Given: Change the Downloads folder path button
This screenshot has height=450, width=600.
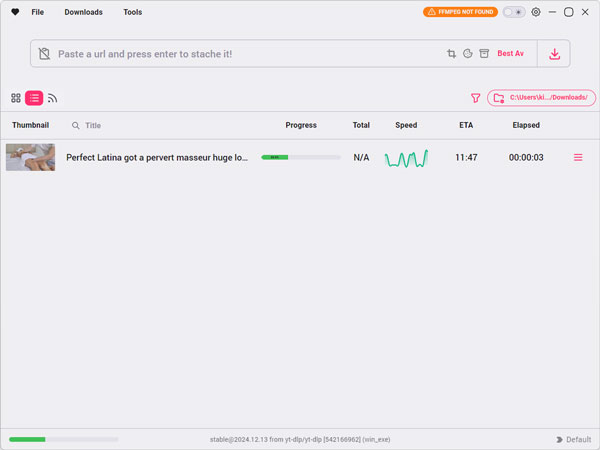Looking at the screenshot, I should 541,98.
